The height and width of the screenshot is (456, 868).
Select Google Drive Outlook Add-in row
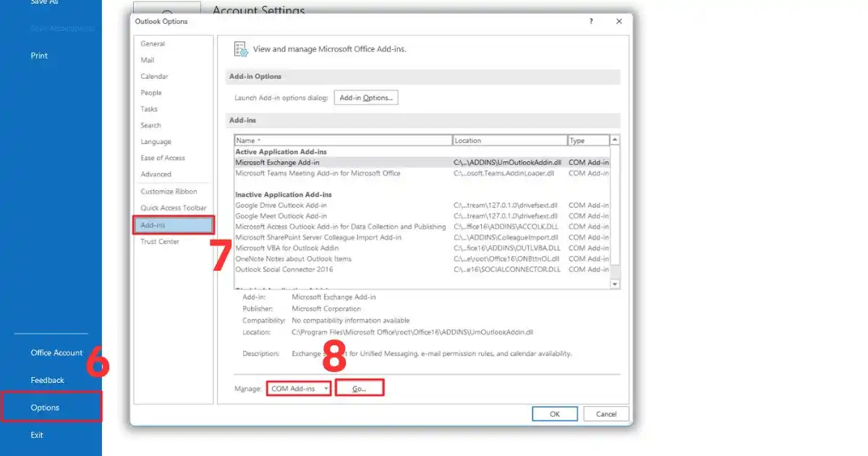click(x=422, y=206)
